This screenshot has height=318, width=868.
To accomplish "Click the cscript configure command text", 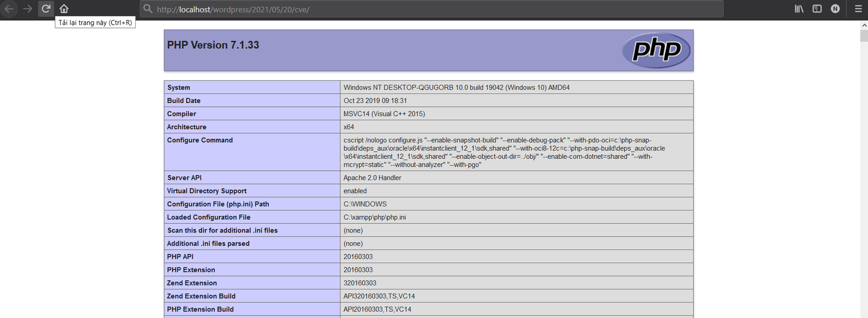I will [504, 152].
